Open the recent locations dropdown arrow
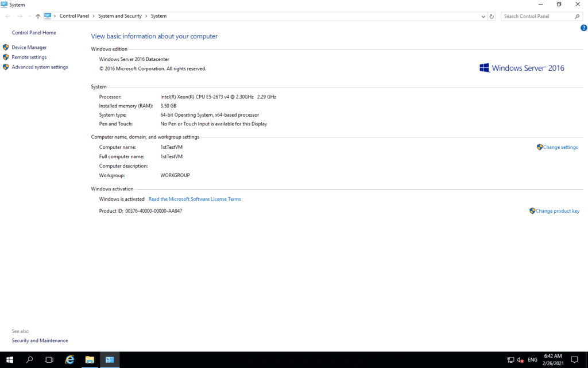 tap(29, 16)
